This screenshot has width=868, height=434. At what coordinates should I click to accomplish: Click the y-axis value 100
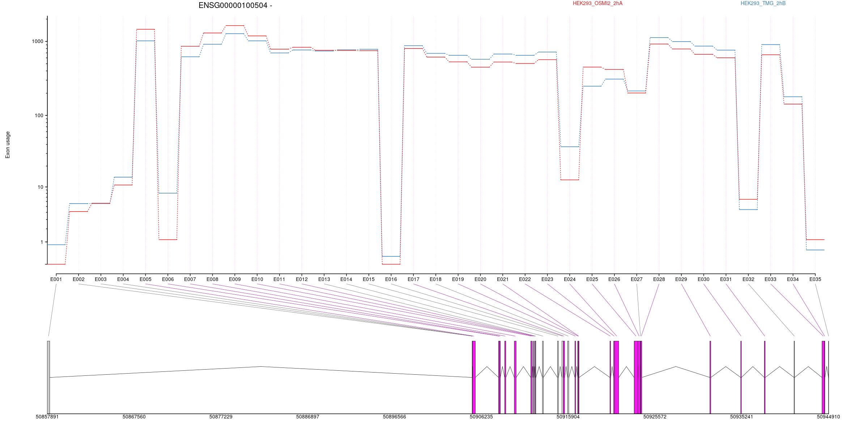39,115
